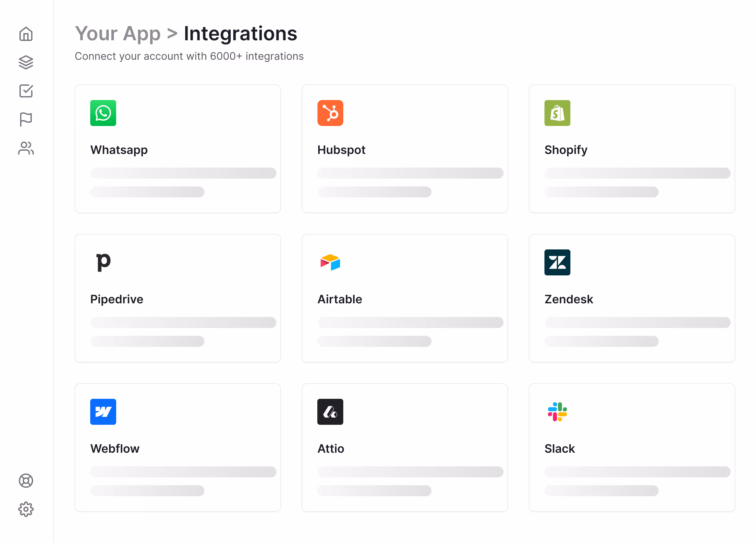Open the 'Attio' card title
Screen dimensions: 756x543
[331, 449]
